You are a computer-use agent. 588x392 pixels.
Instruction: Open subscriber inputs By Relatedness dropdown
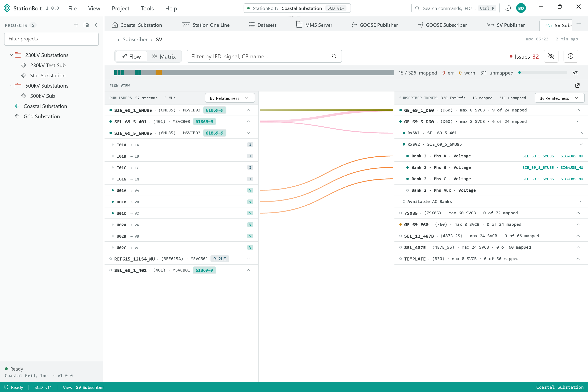click(559, 98)
